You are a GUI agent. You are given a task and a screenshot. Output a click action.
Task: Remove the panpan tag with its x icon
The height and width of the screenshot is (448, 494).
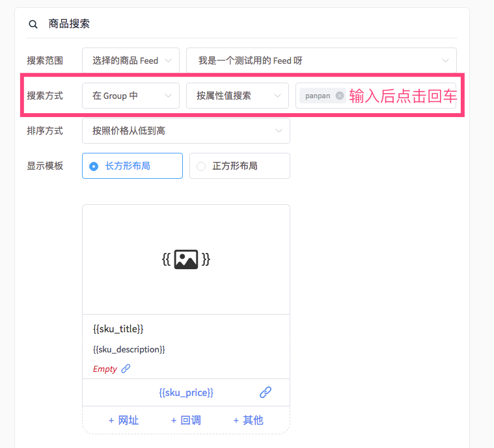coord(340,96)
